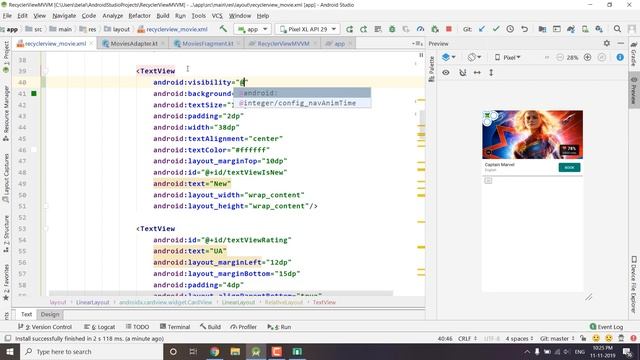Image resolution: width=640 pixels, height=360 pixels.
Task: Open the Profiler gauge icon in toolbar
Action: pyautogui.click(x=420, y=29)
